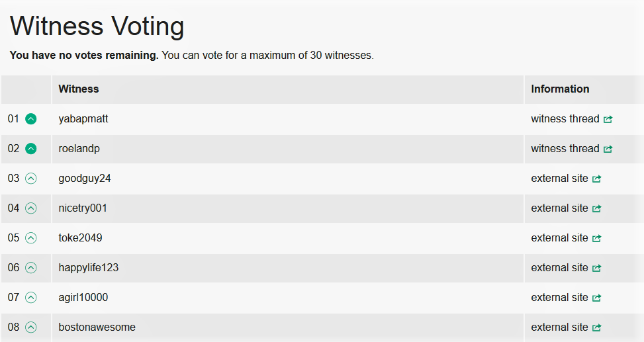
Task: Upvote witness happylife123
Action: click(30, 268)
